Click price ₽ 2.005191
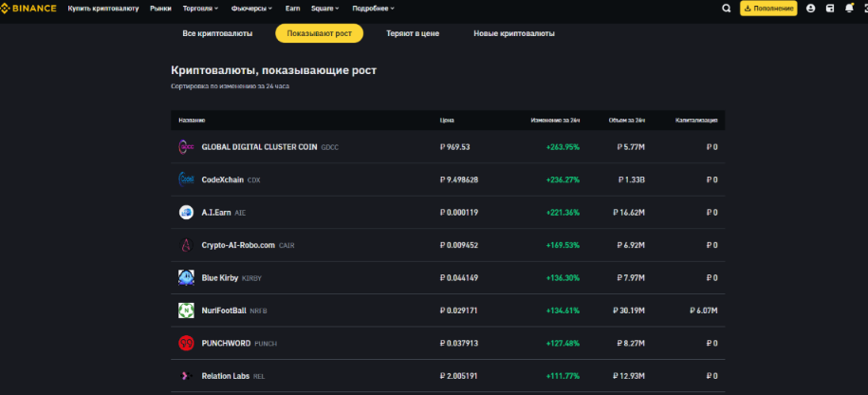Viewport: 868px width, 395px height. pos(459,376)
